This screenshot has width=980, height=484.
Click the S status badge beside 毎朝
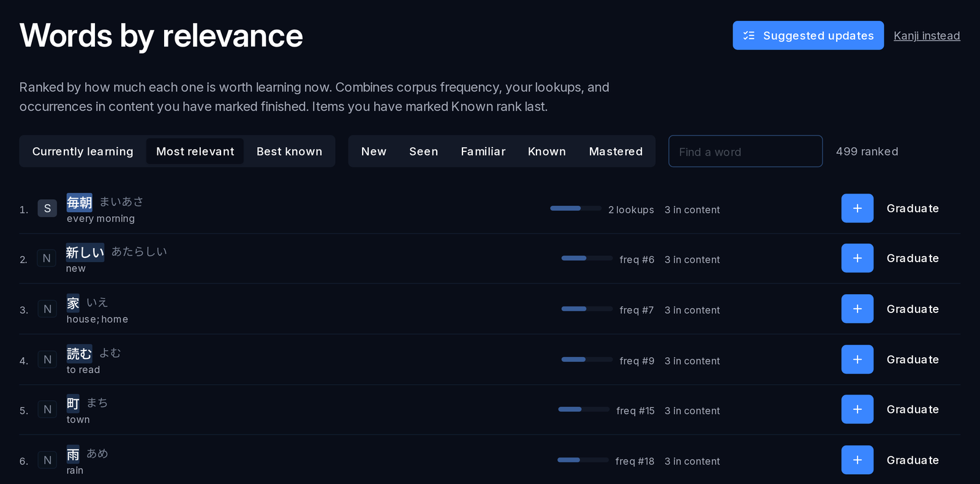point(47,209)
